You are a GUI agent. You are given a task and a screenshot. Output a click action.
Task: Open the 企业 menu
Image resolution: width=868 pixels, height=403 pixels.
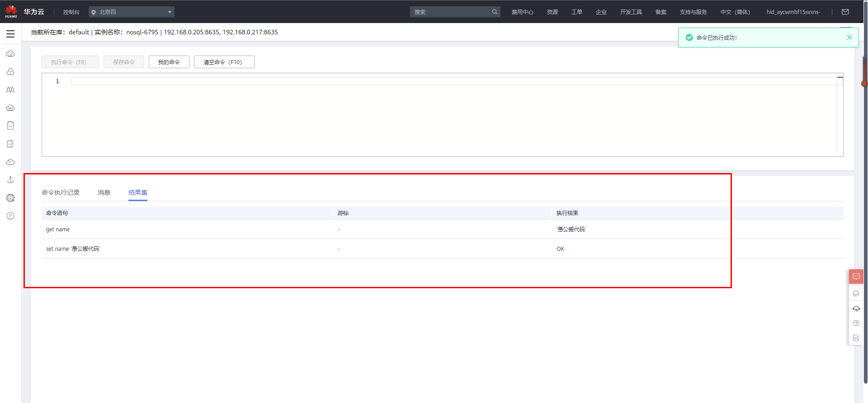tap(601, 12)
